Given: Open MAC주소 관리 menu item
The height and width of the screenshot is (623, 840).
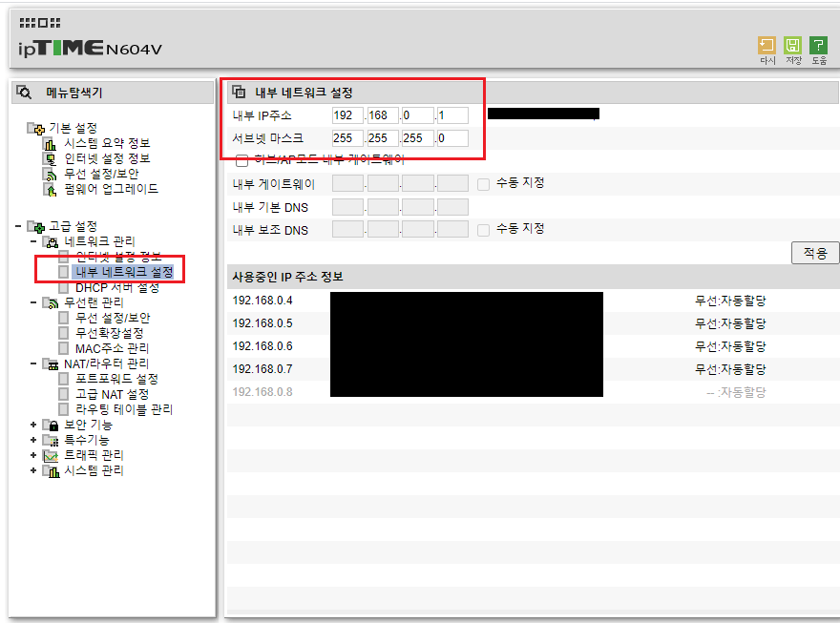Looking at the screenshot, I should [112, 348].
